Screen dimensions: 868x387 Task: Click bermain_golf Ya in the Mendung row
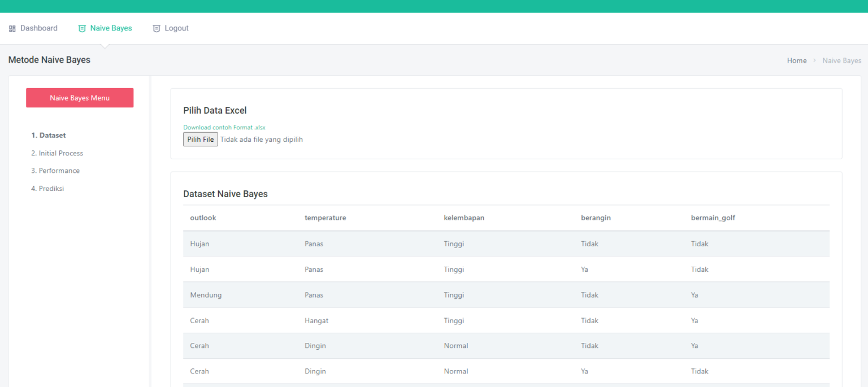tap(695, 295)
